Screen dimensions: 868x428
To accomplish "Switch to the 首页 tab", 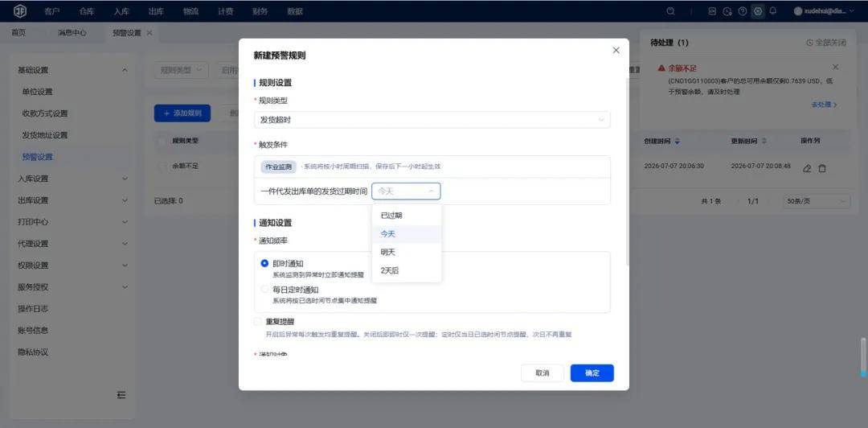I will (x=18, y=33).
